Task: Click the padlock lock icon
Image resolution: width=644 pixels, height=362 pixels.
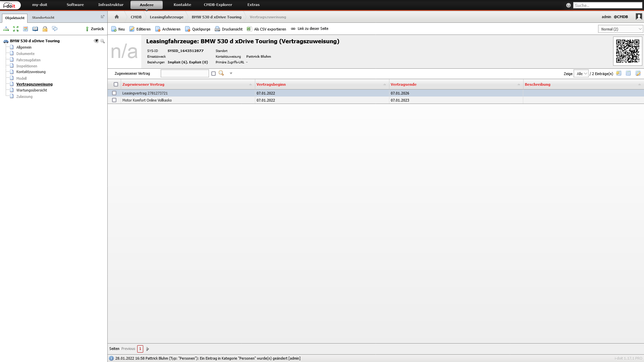Action: pos(45,29)
